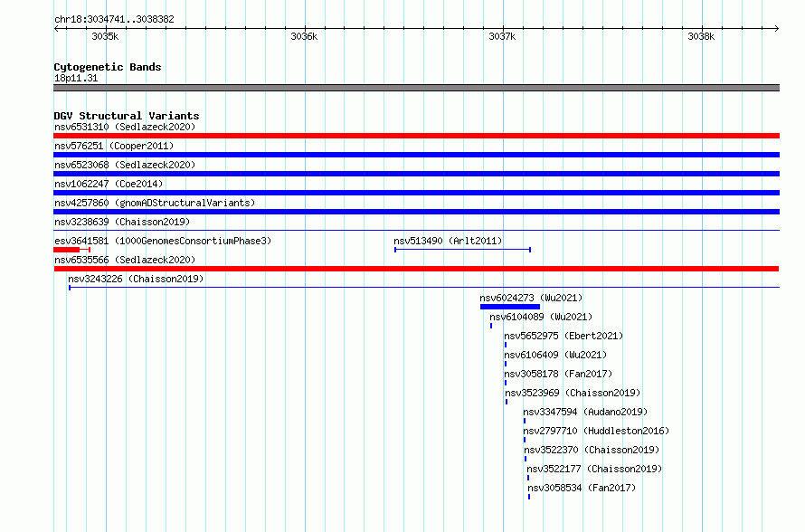Open nsv576251 (Cooper2011) variant label
805x532 pixels.
pos(114,146)
